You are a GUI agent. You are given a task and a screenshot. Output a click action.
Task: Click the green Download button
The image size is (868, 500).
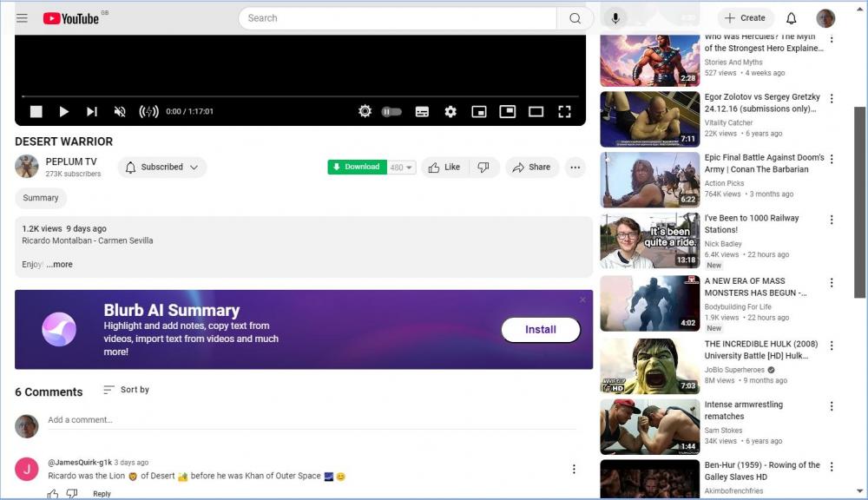coord(357,168)
